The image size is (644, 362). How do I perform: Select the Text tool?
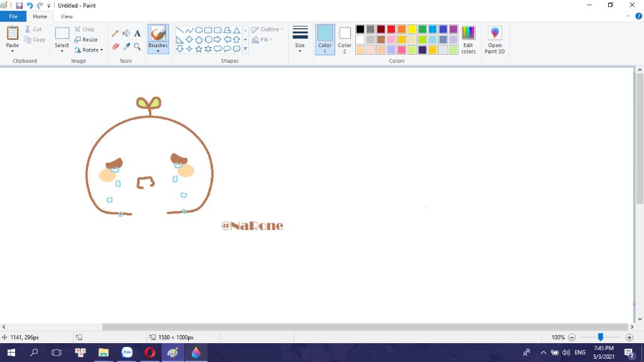click(137, 33)
